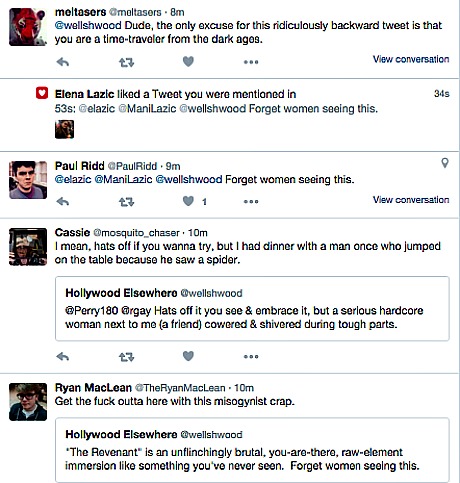
Task: Open more options on meltasers' tweet
Action: click(x=251, y=62)
